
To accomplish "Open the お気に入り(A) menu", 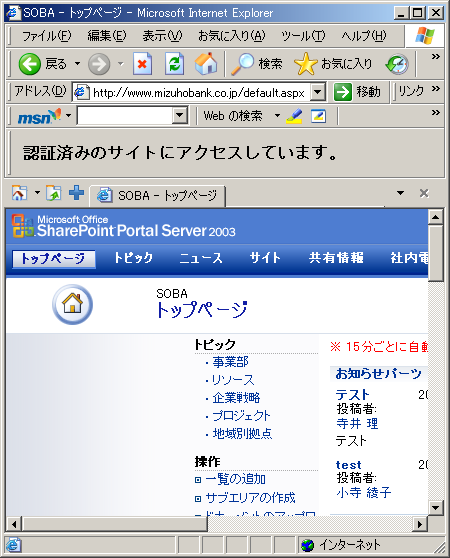I will pyautogui.click(x=232, y=36).
